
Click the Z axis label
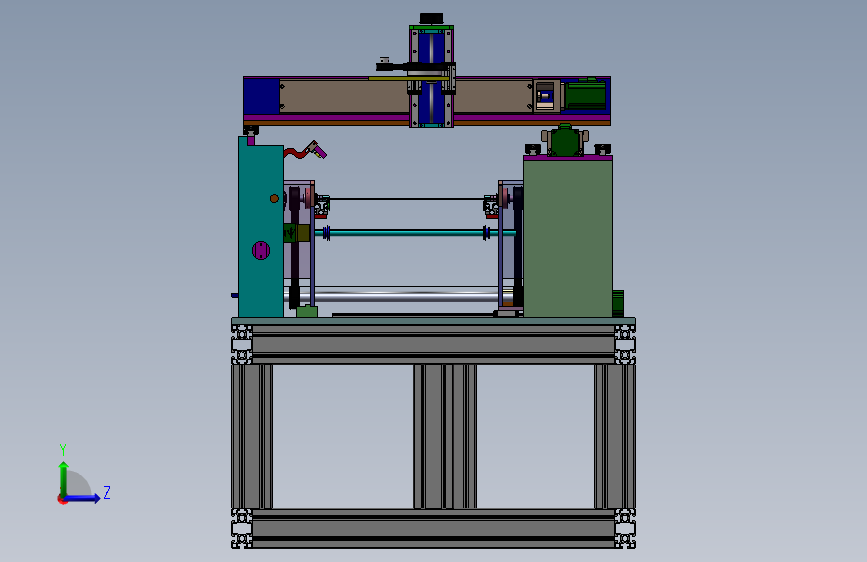click(107, 492)
